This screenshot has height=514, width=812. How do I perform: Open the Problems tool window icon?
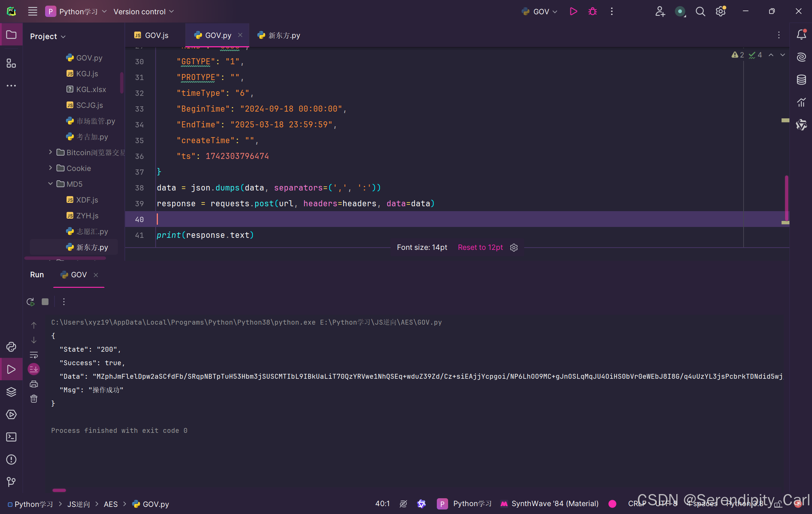11,460
